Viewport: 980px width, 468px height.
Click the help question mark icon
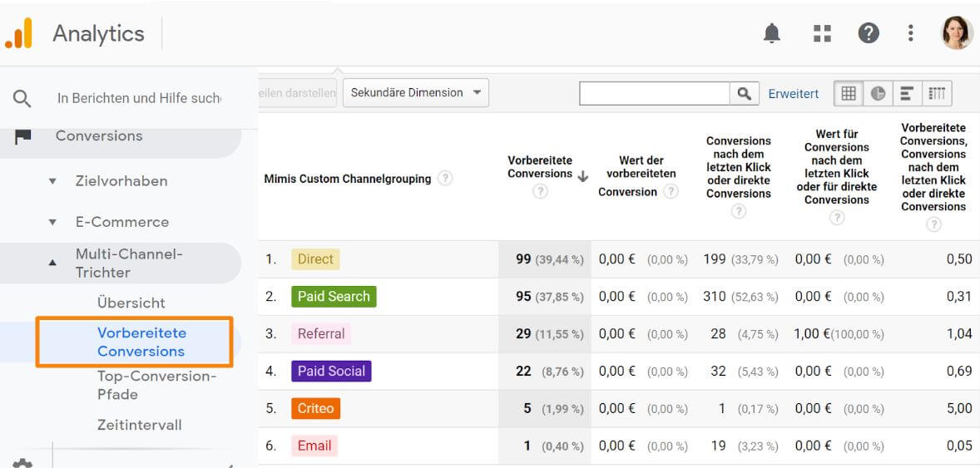[x=869, y=33]
